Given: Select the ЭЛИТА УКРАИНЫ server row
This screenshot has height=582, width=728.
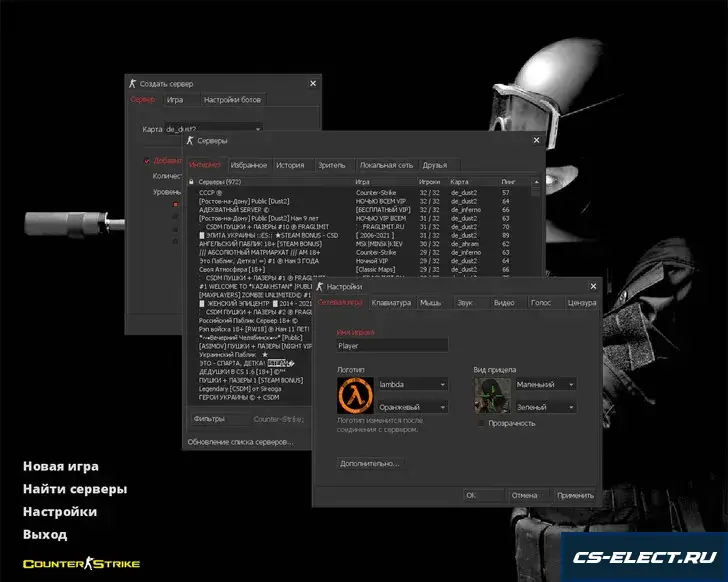Looking at the screenshot, I should tap(360, 235).
